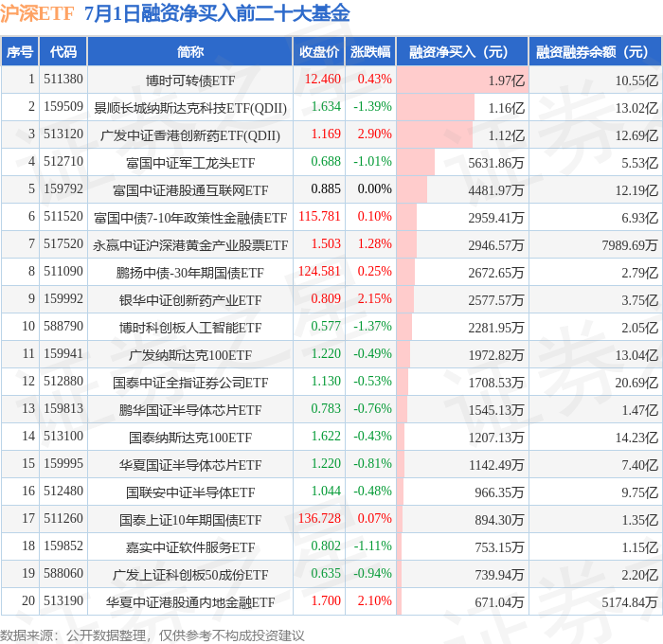The width and height of the screenshot is (663, 644).
Task: Click the 收盘价 column header
Action: [x=319, y=51]
